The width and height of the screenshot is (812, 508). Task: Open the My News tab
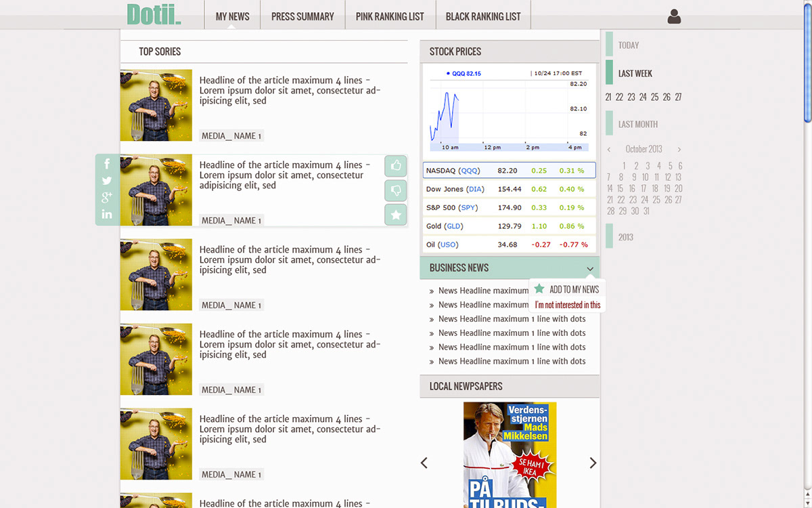(x=232, y=16)
